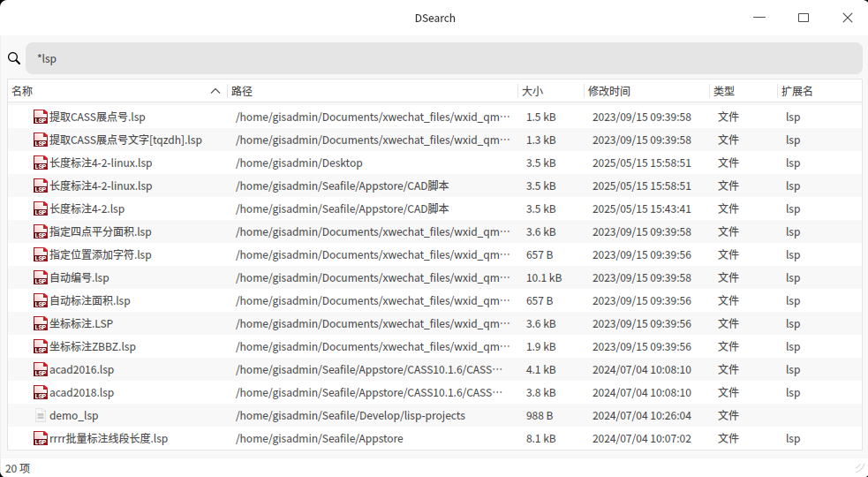Select file name 坐标标注.LSP

[x=81, y=323]
